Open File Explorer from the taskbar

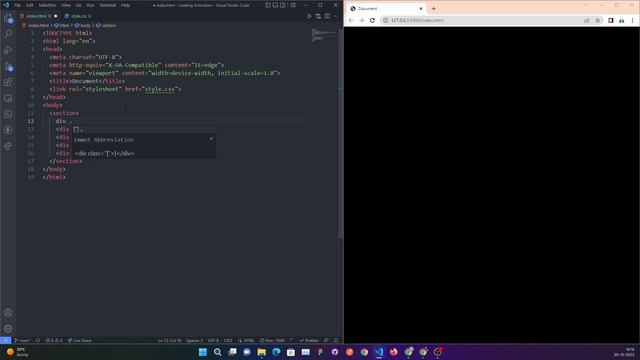click(262, 352)
